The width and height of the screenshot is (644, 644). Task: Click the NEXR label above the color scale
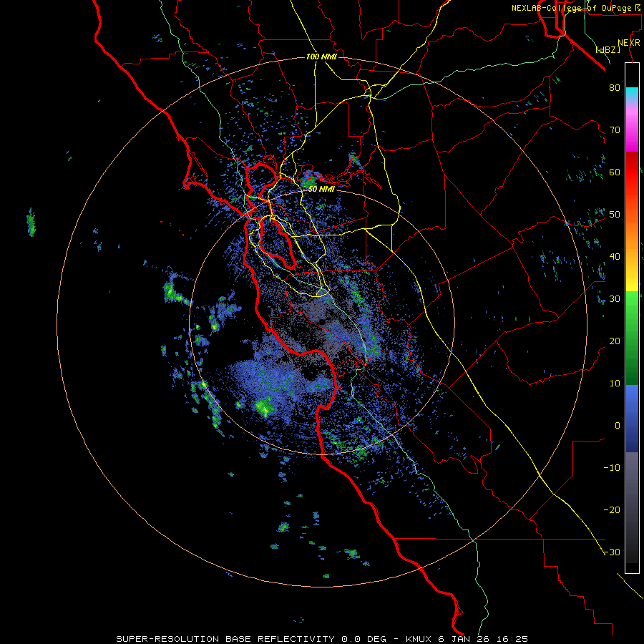pyautogui.click(x=628, y=43)
